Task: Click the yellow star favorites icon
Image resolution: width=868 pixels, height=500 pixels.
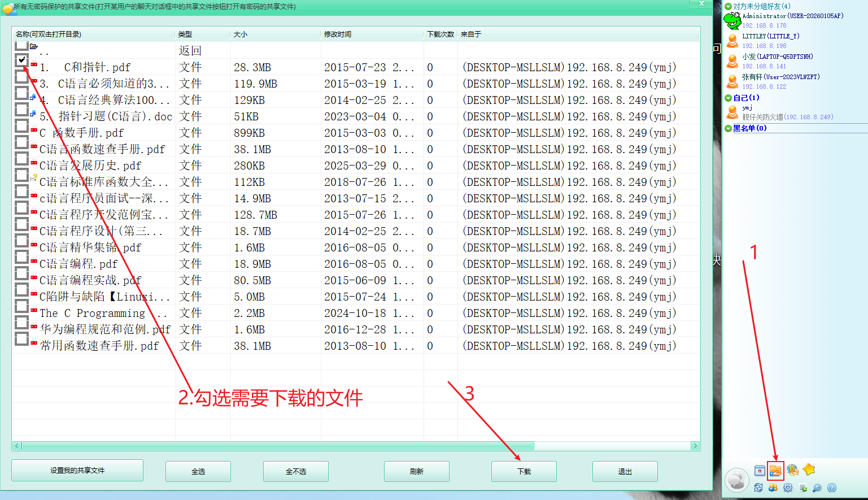Action: 809,469
